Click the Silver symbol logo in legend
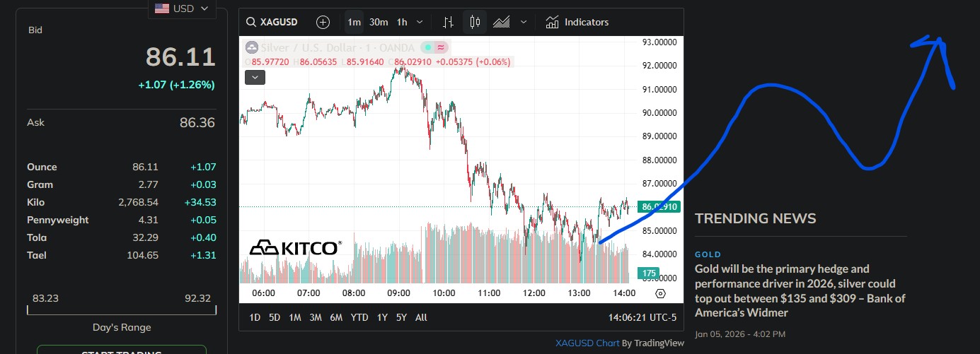The image size is (980, 354). point(251,47)
